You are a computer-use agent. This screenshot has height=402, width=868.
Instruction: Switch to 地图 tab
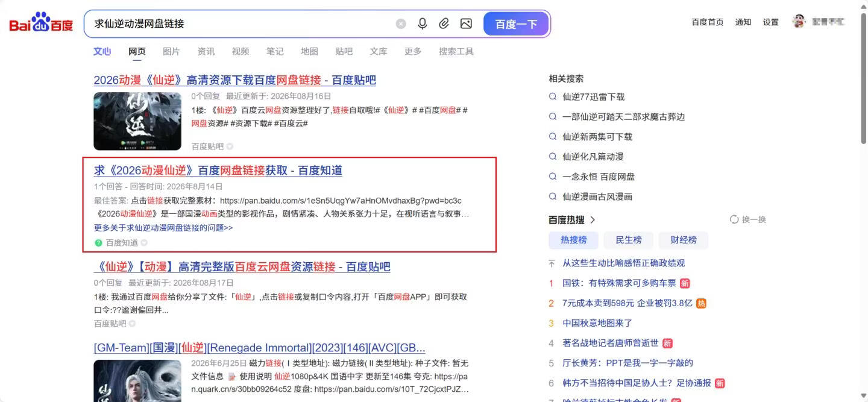[309, 51]
